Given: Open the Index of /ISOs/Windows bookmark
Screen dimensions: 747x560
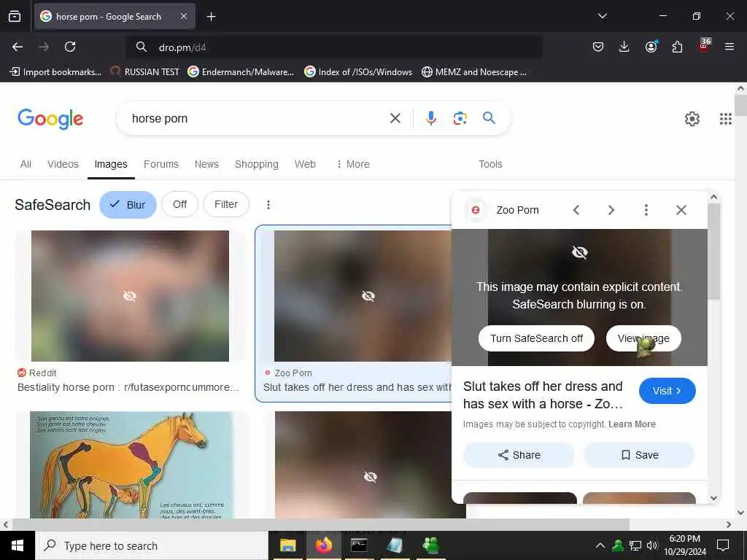Looking at the screenshot, I should coord(358,72).
